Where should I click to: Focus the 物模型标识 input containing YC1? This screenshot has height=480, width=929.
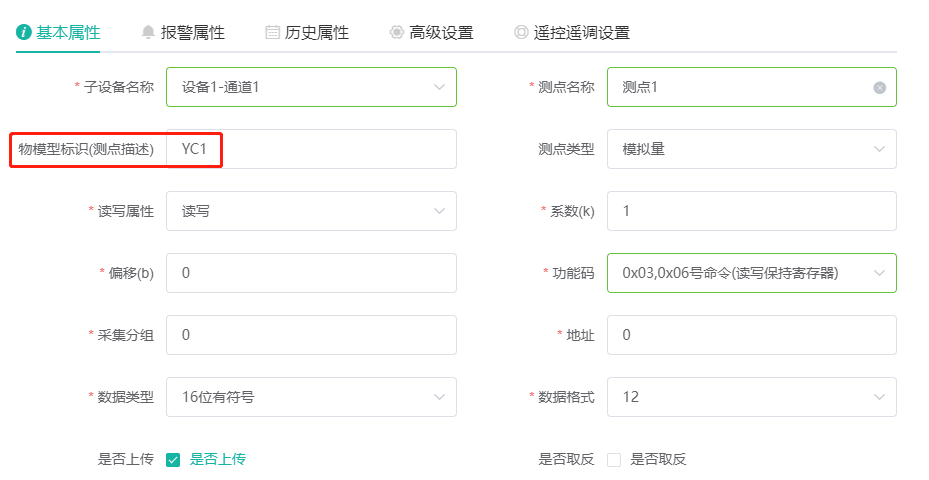pos(311,149)
